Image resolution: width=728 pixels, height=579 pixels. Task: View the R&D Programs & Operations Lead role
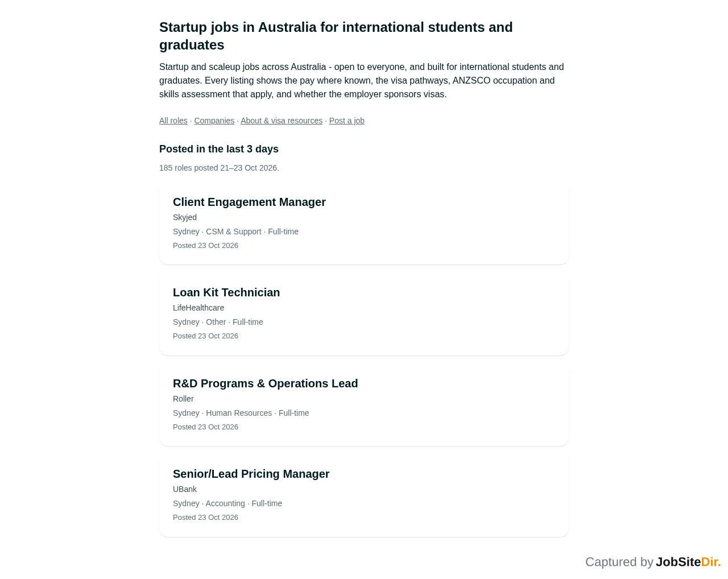tap(266, 383)
